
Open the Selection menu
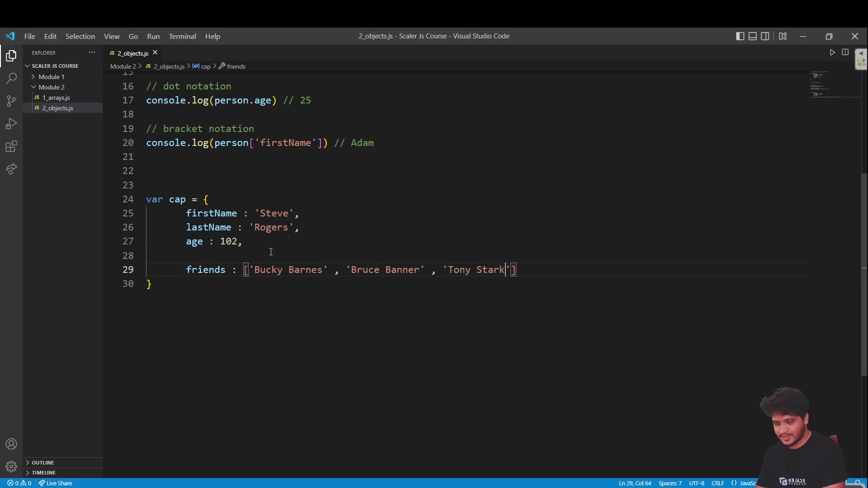[80, 36]
